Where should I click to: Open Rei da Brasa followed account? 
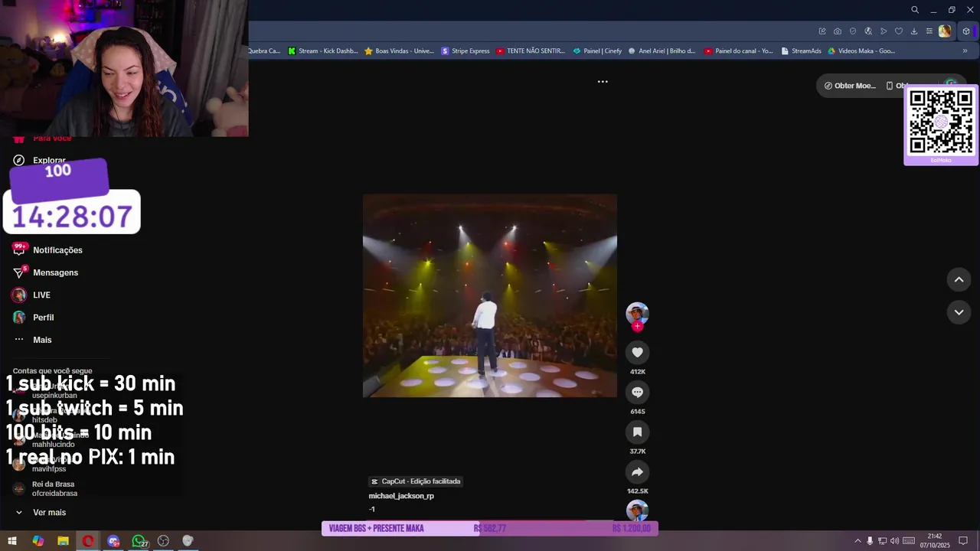[x=45, y=489]
